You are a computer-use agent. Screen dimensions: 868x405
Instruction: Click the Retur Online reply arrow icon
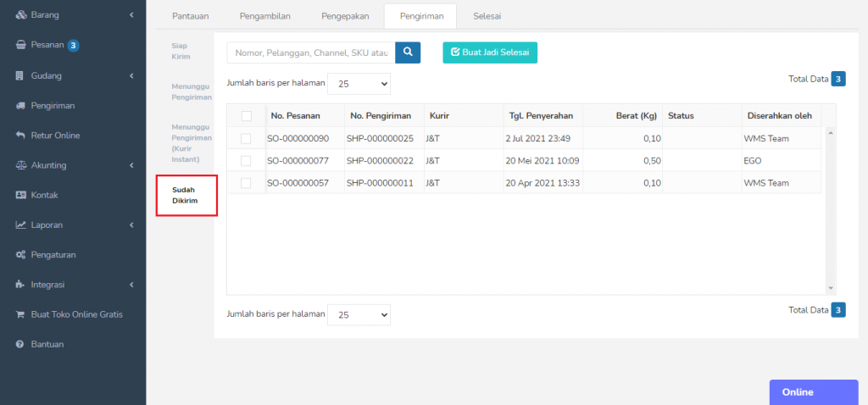21,135
